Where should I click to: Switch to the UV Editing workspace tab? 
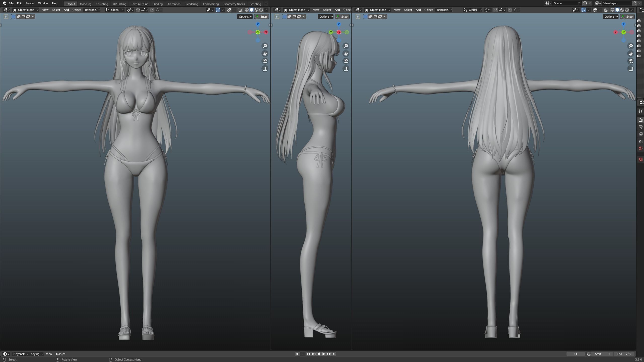coord(119,4)
